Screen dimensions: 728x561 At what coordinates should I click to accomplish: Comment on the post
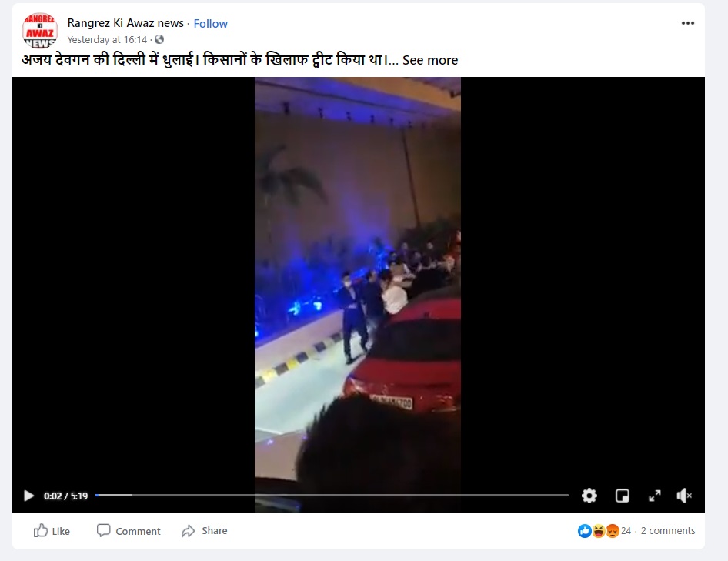129,531
